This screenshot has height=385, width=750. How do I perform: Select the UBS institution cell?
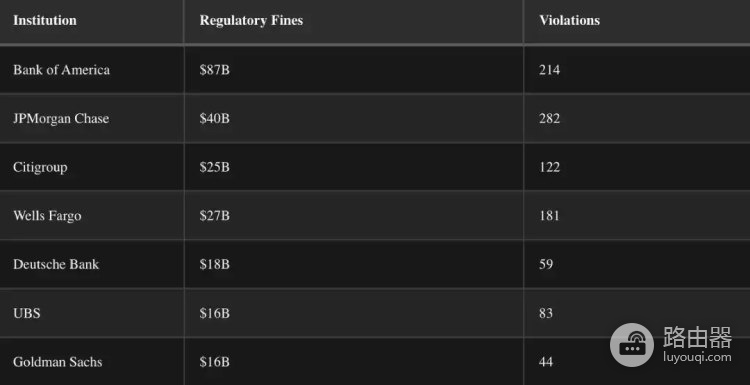[x=91, y=313]
